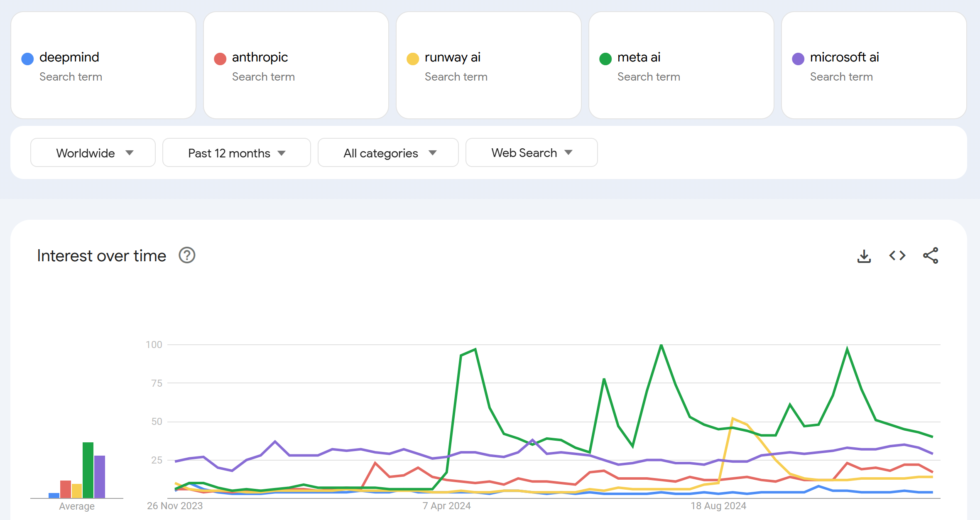The width and height of the screenshot is (980, 520).
Task: Click the red anthropic color dot
Action: pos(220,59)
